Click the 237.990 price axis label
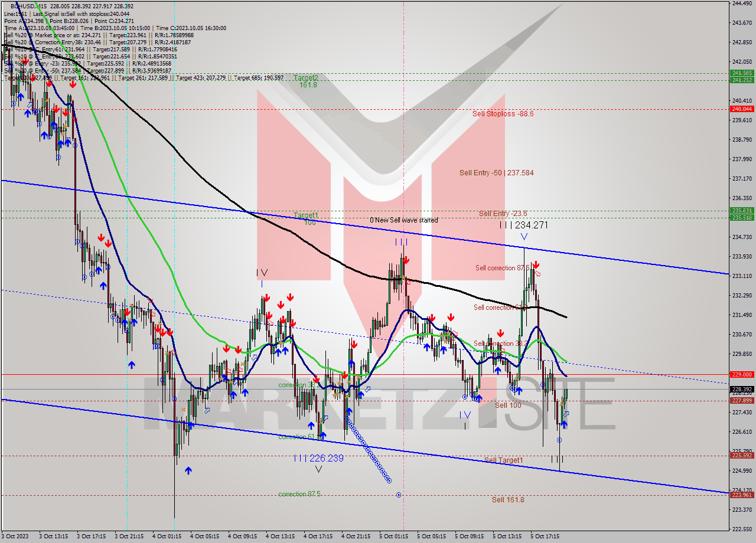This screenshot has height=543, width=756. [741, 159]
